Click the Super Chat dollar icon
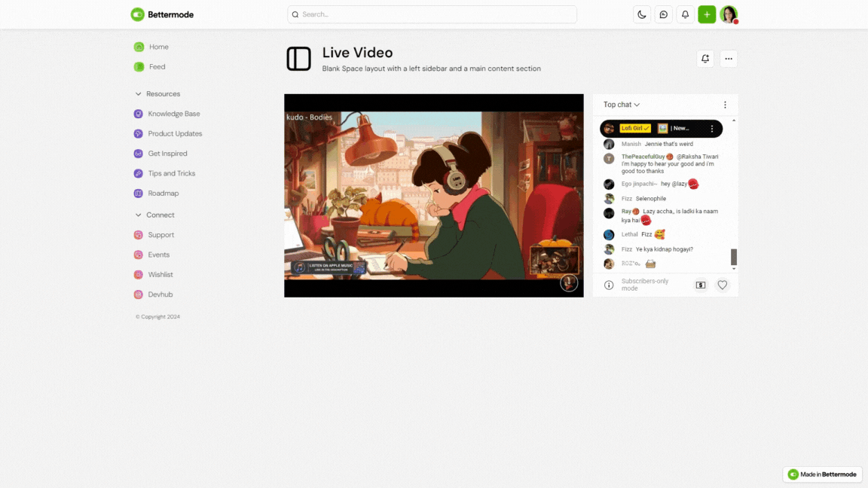Screen dimensions: 868x488 (701, 285)
